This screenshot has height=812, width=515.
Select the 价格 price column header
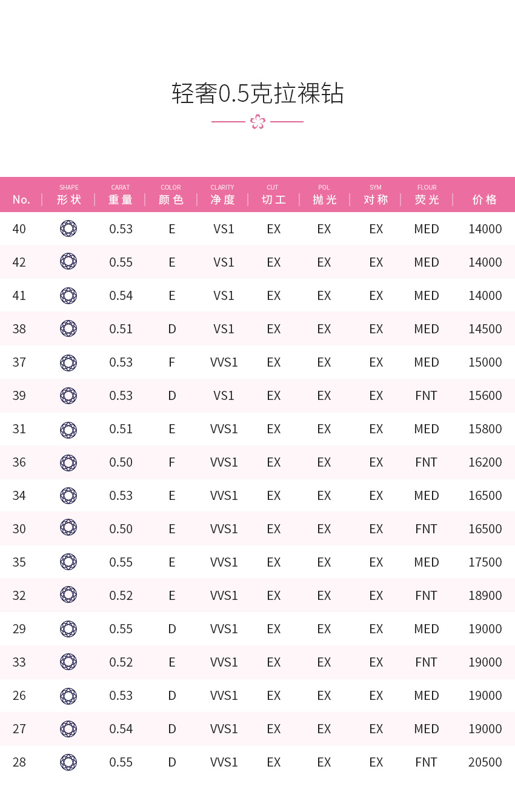[485, 199]
